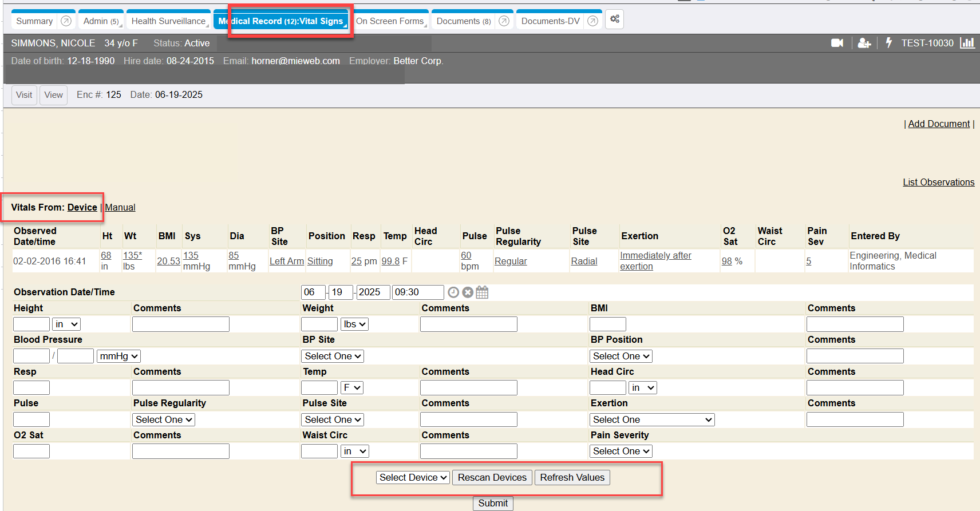This screenshot has width=980, height=511.
Task: Pop out the Documents-DV tab arrow icon
Action: [593, 21]
